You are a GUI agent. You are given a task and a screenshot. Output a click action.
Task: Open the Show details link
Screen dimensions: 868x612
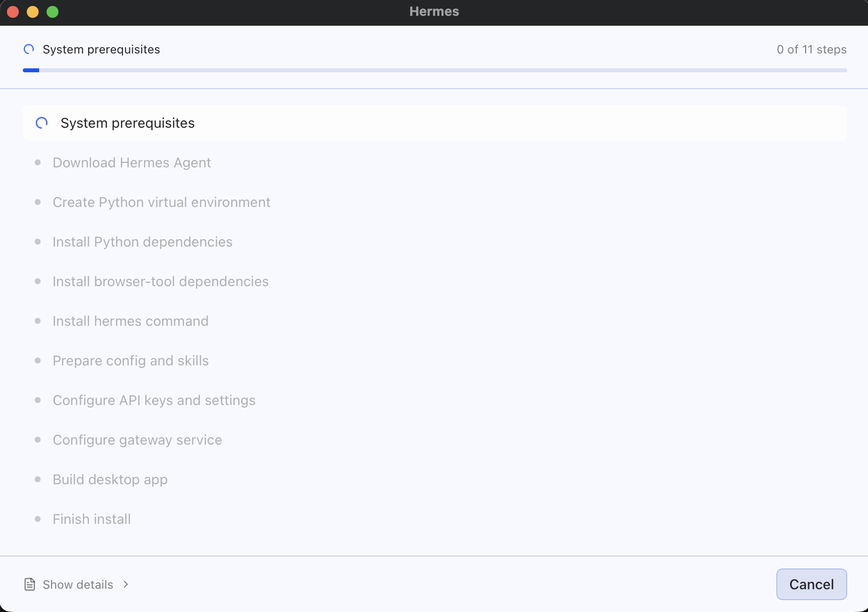tap(78, 585)
